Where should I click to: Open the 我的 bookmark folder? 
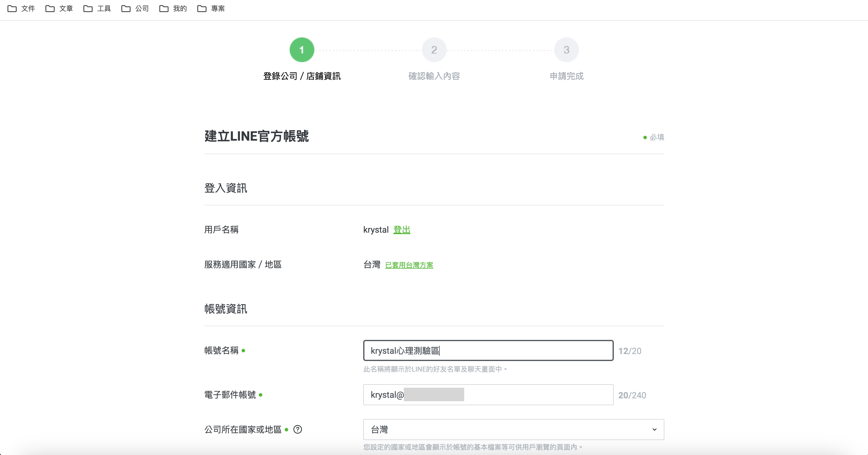click(x=173, y=8)
